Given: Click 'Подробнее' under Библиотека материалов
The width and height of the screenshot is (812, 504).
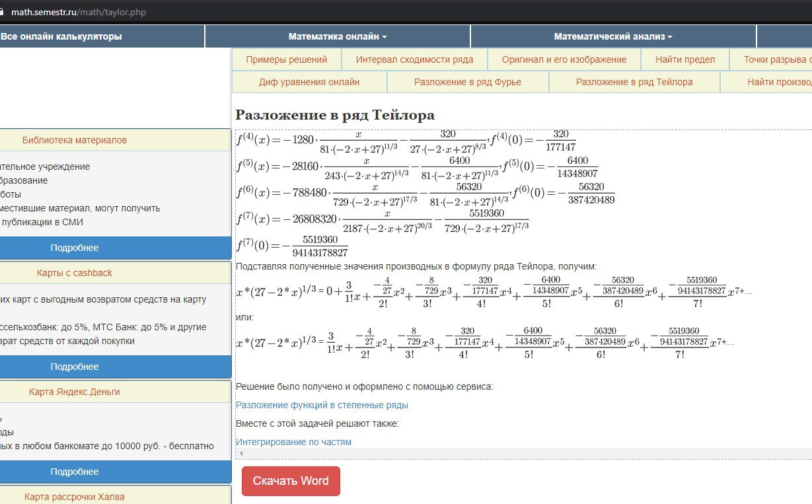Looking at the screenshot, I should pos(75,248).
